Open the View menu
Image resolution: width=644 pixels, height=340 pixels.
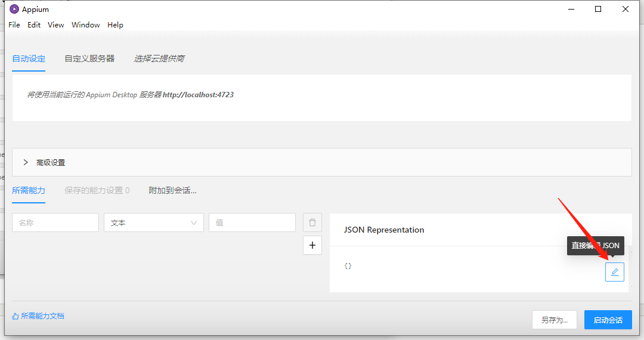(55, 24)
